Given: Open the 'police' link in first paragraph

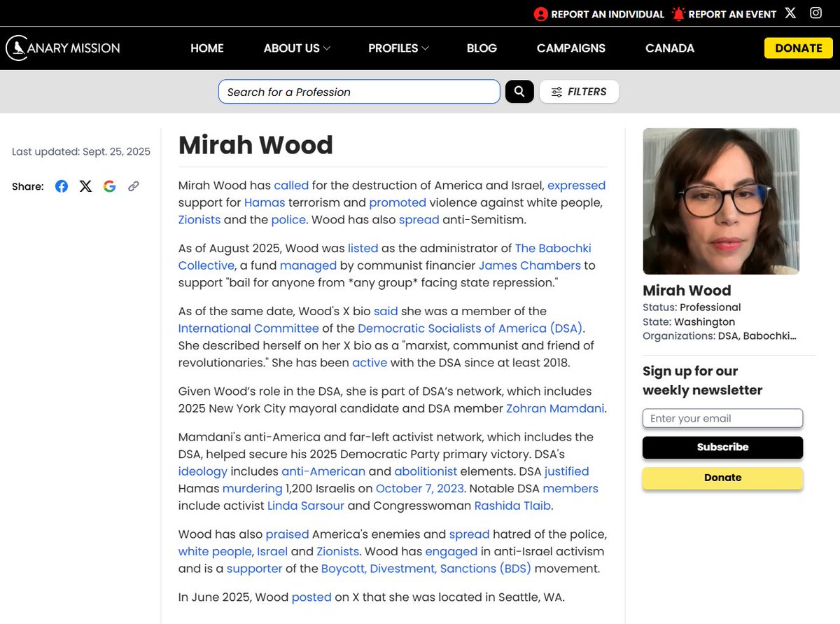Looking at the screenshot, I should pyautogui.click(x=288, y=219).
